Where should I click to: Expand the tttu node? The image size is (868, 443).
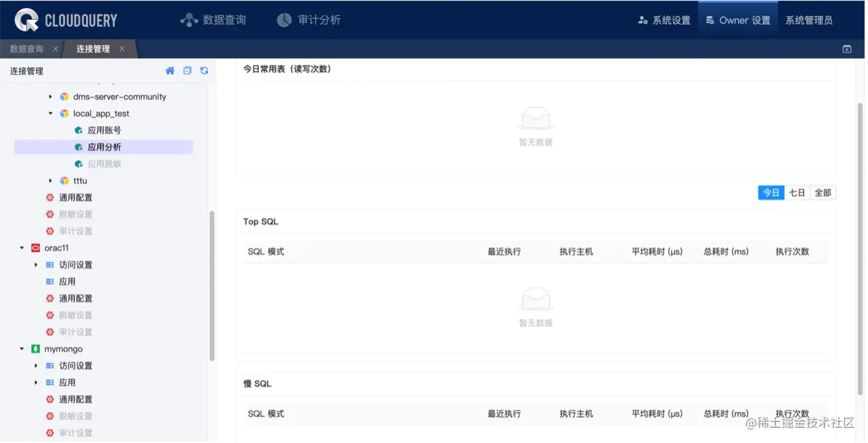pyautogui.click(x=50, y=181)
